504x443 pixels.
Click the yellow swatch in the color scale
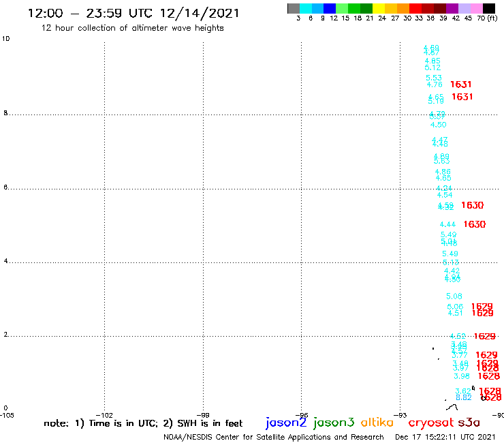click(379, 8)
